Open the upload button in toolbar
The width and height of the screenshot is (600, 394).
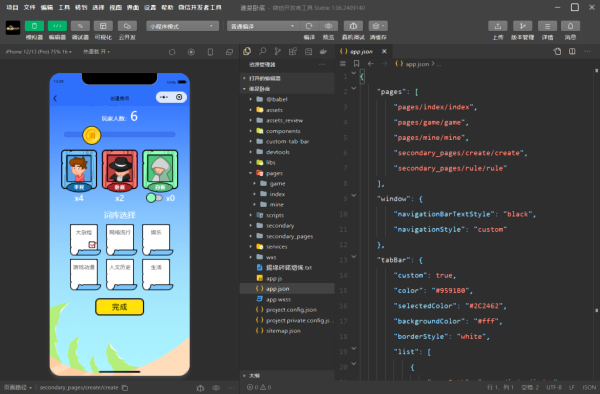pos(497,26)
